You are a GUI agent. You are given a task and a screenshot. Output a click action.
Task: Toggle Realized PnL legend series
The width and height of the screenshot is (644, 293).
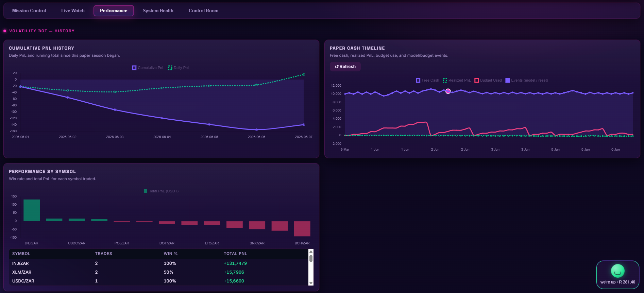pyautogui.click(x=457, y=80)
